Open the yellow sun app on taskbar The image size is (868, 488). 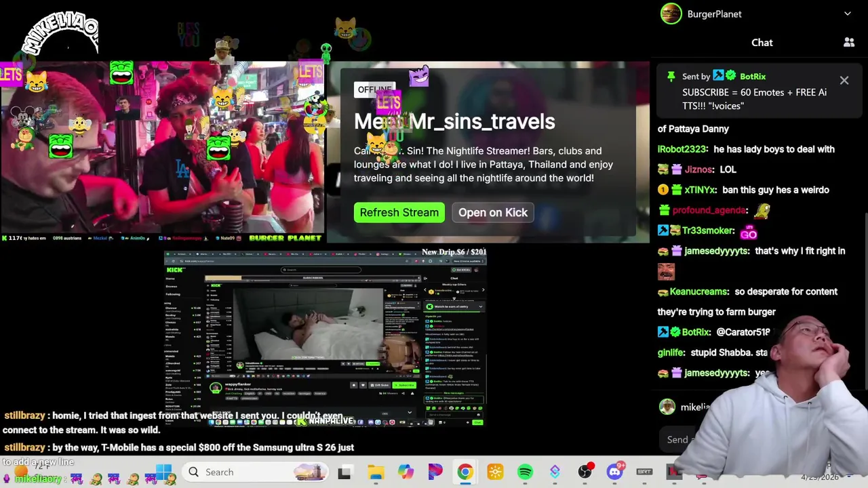point(495,472)
